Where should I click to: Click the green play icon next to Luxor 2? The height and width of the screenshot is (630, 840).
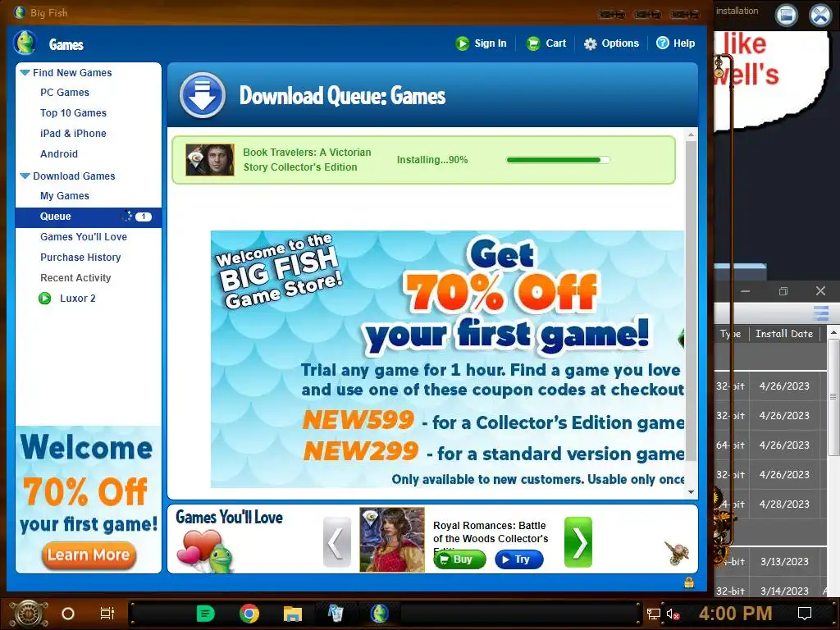[x=45, y=299]
